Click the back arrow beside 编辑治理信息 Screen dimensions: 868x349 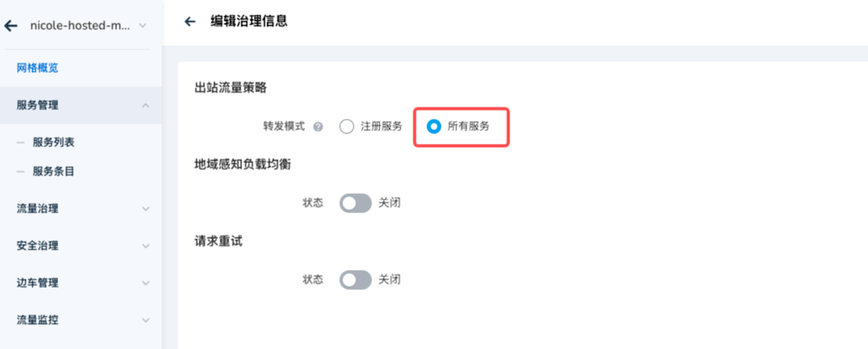tap(190, 22)
